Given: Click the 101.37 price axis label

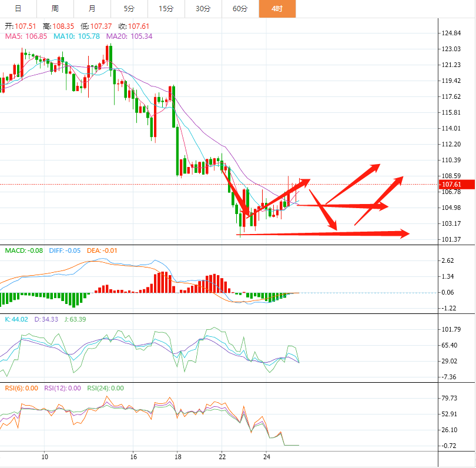Looking at the screenshot, I should [x=451, y=239].
